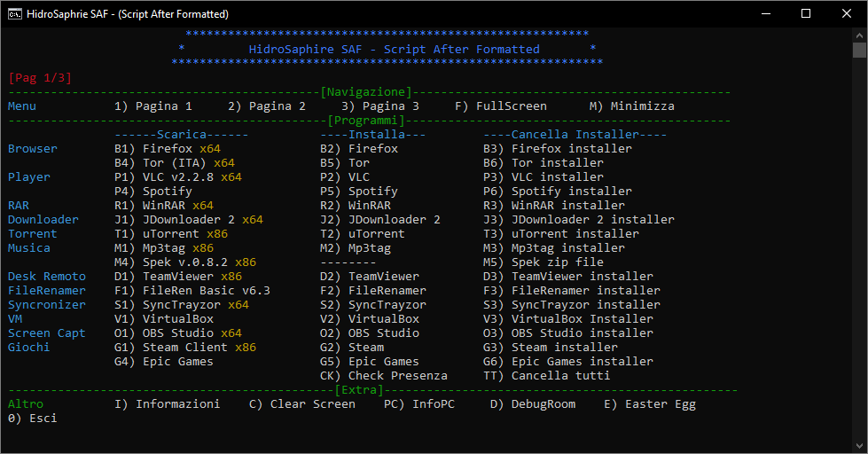
Task: Click 'P6) Spotify installer' entry
Action: (x=558, y=192)
